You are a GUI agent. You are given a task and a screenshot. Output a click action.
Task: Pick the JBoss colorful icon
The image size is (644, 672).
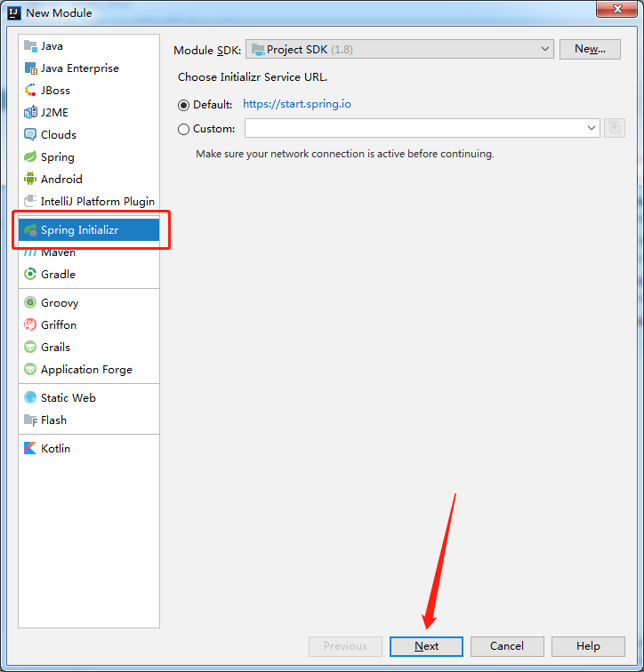pyautogui.click(x=30, y=91)
